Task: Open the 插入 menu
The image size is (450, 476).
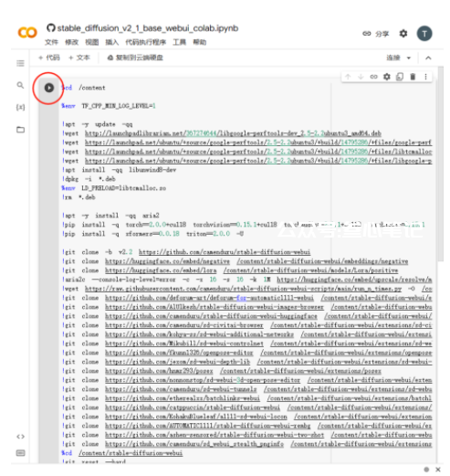Action: (111, 42)
